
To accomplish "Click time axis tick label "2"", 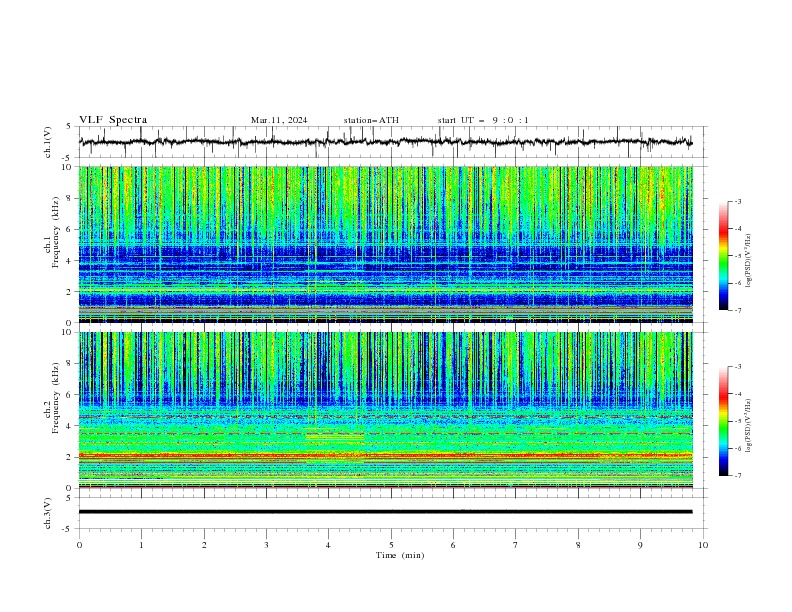I will tap(204, 545).
